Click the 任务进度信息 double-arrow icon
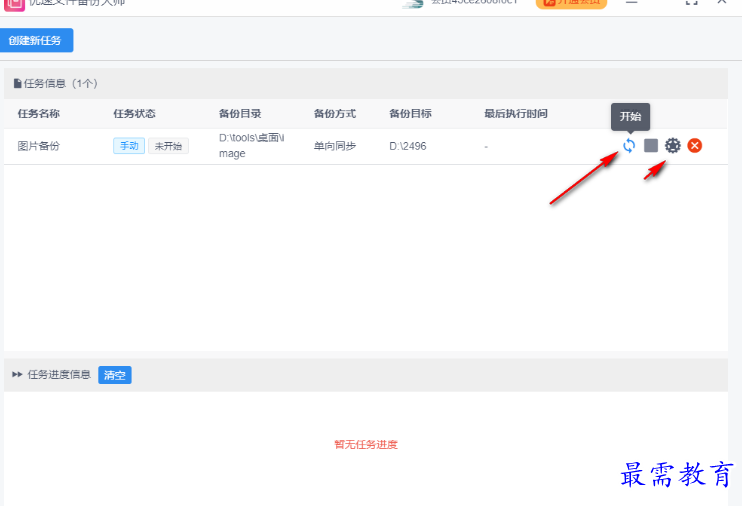Viewport: 742px width, 506px height. pos(17,375)
